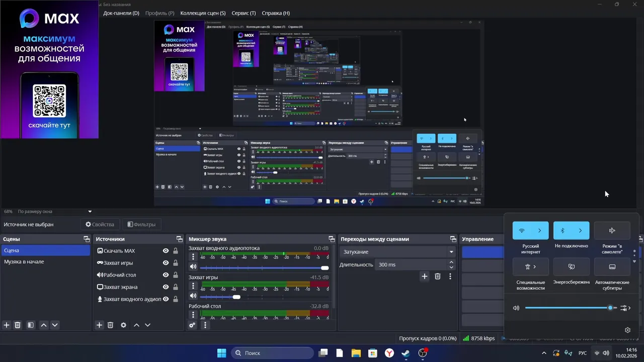Open transition properties three-dot menu
The height and width of the screenshot is (362, 644).
pyautogui.click(x=450, y=276)
